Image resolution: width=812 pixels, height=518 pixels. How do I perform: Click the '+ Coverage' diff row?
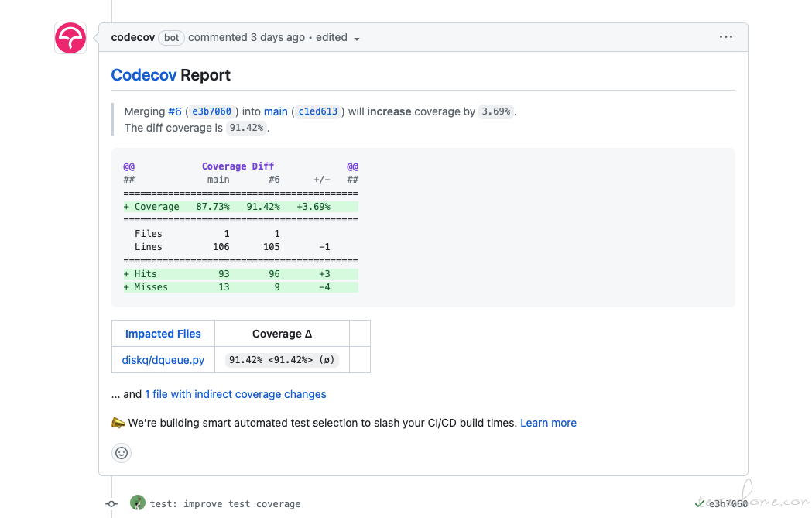point(241,207)
